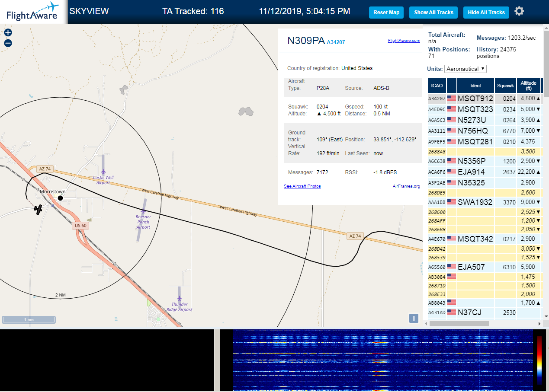This screenshot has height=392, width=549.
Task: Click US flag in SWA1932 row
Action: 452,202
